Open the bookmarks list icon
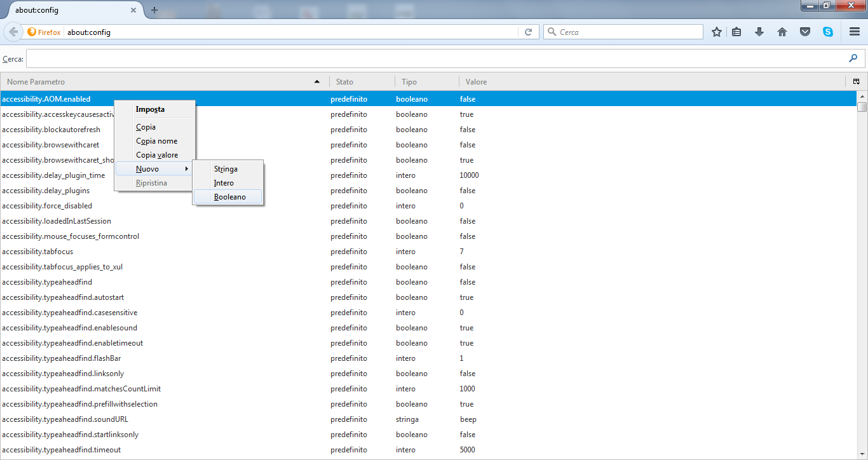This screenshot has height=460, width=868. tap(736, 32)
